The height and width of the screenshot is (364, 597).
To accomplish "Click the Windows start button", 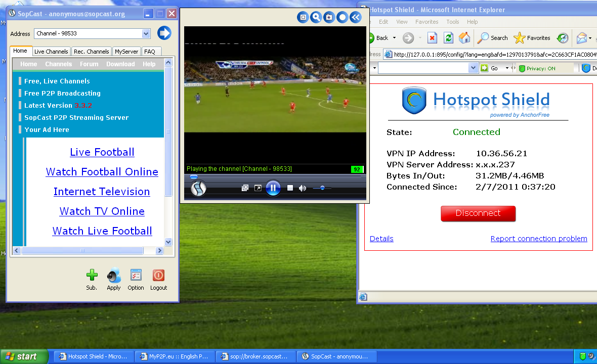I will 24,356.
